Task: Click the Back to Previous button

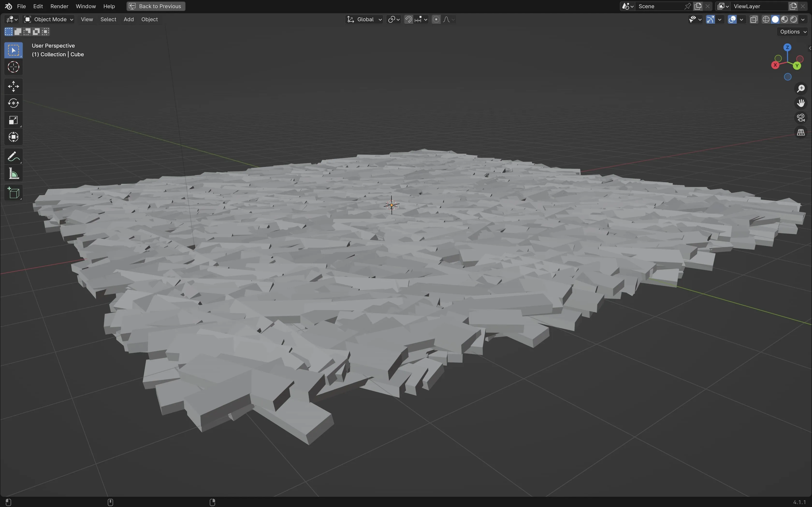Action: [156, 6]
